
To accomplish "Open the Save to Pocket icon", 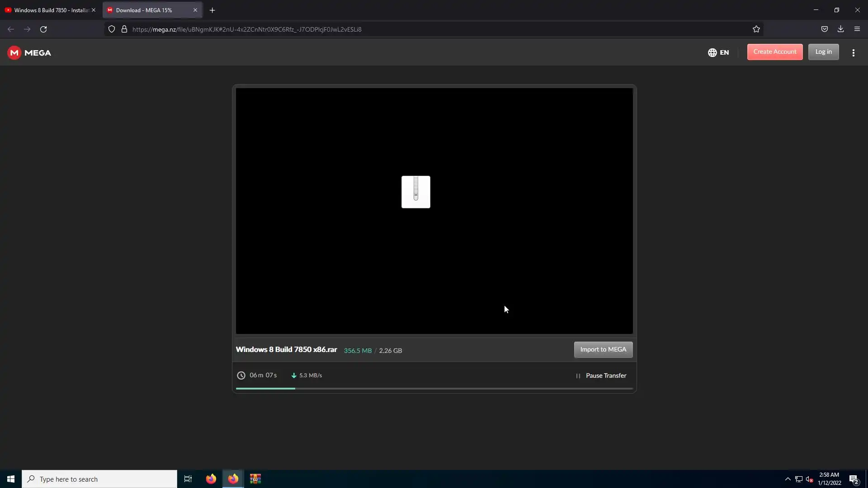I will pos(824,29).
